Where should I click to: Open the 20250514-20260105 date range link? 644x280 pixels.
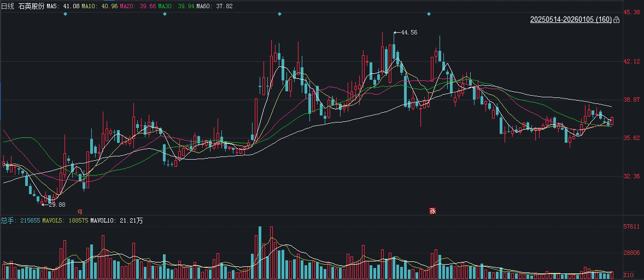click(x=571, y=20)
